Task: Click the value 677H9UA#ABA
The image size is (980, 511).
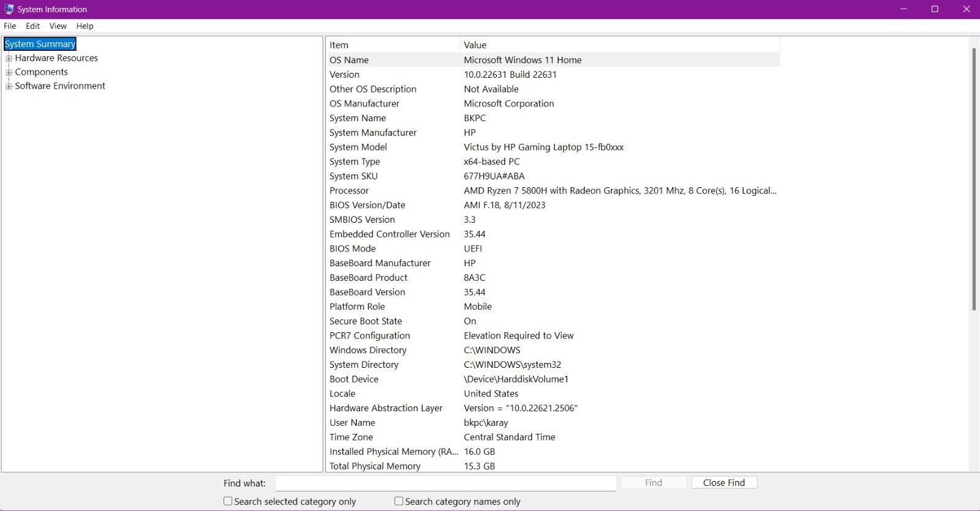Action: pyautogui.click(x=494, y=176)
